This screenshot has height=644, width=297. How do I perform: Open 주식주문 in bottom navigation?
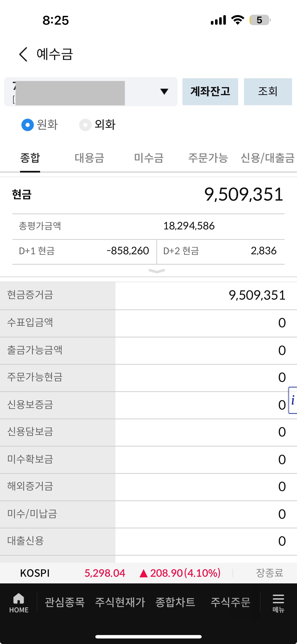(x=230, y=602)
